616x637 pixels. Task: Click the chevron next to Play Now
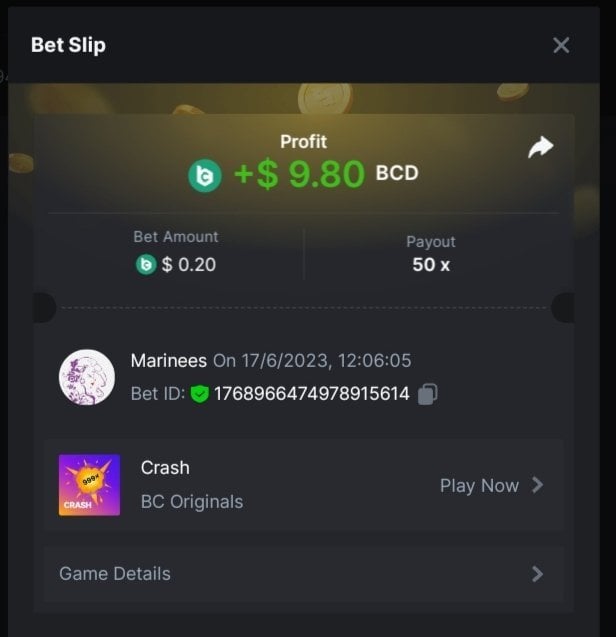(538, 485)
